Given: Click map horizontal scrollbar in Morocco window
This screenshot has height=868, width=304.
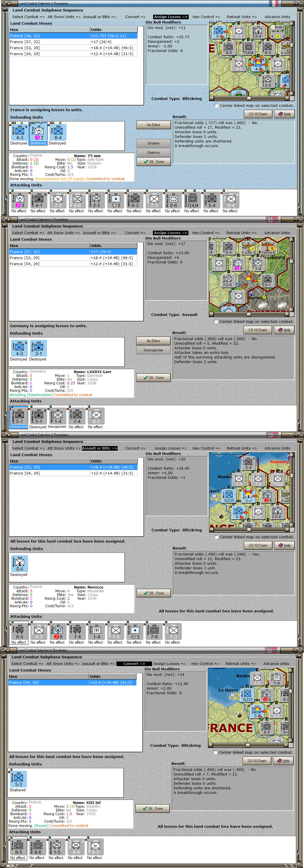Looking at the screenshot, I should click(250, 530).
